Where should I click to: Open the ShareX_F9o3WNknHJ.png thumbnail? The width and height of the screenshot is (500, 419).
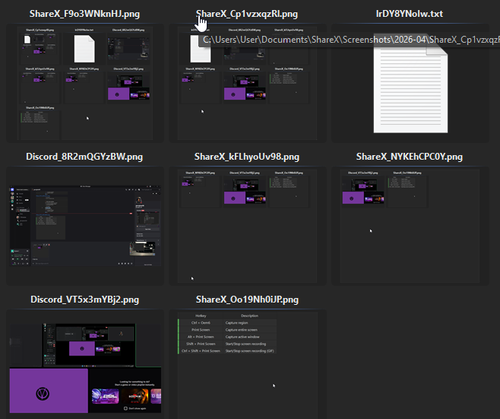tap(85, 83)
